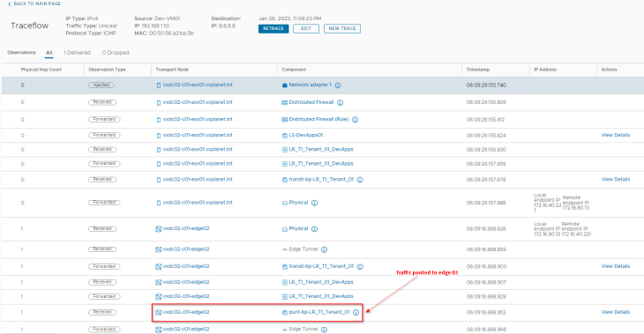The width and height of the screenshot is (644, 334).
Task: Click edge node icon in edge02 Physical row
Action: pyautogui.click(x=158, y=229)
